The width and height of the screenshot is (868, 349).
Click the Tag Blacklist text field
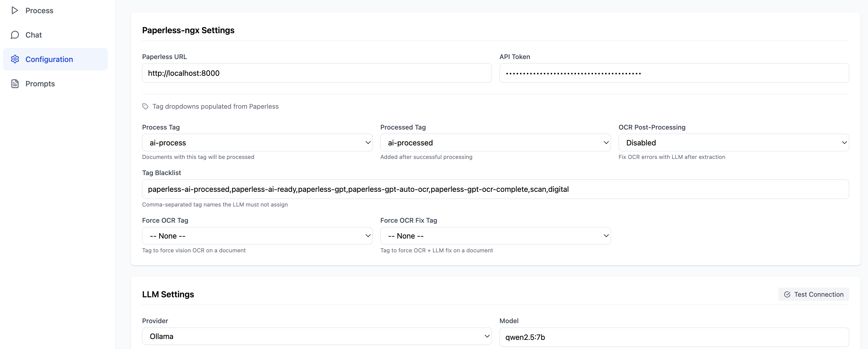pos(495,189)
